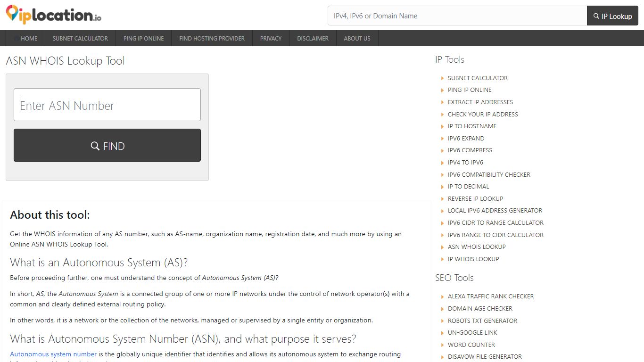Screen dimensions: 644x362
Task: Open CHECK YOUR IP ADDRESS
Action: pos(483,115)
